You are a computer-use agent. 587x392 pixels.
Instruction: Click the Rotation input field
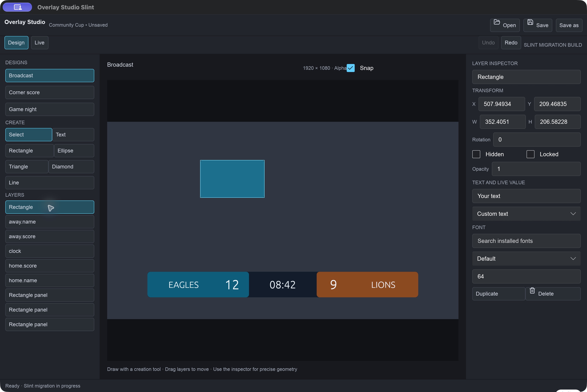click(537, 140)
